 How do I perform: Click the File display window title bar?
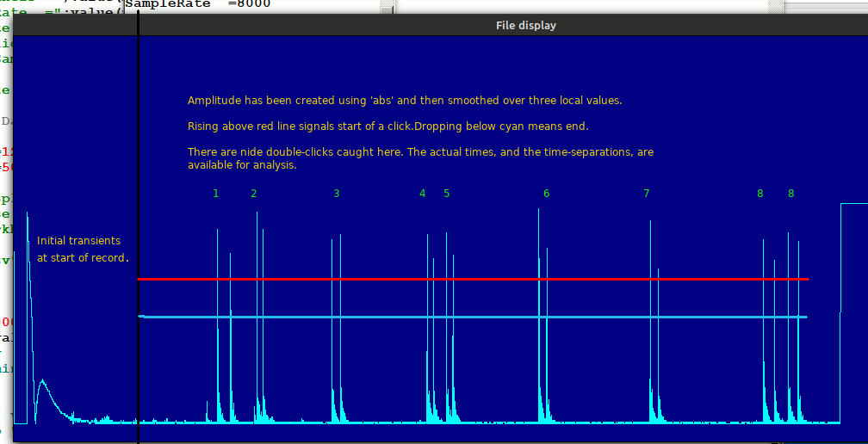click(525, 25)
